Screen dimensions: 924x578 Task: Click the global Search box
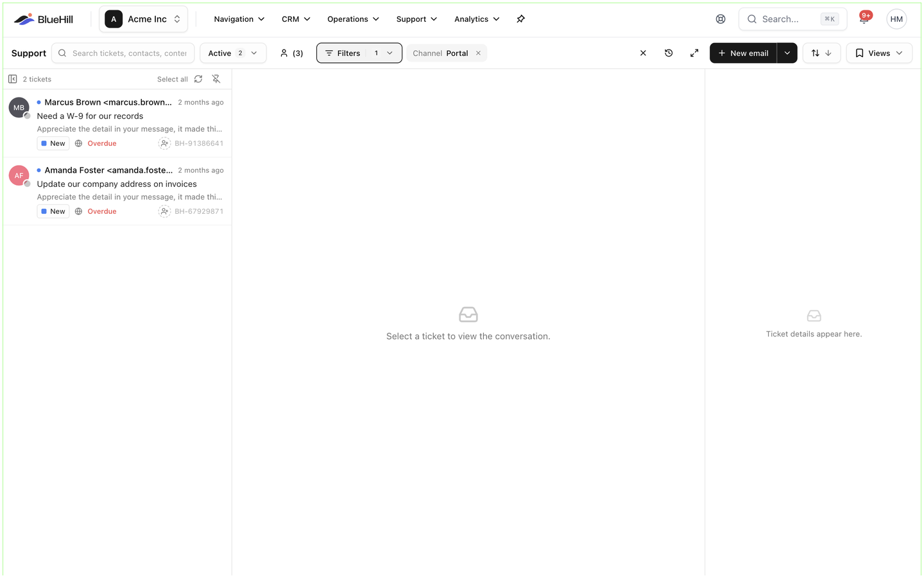click(792, 19)
